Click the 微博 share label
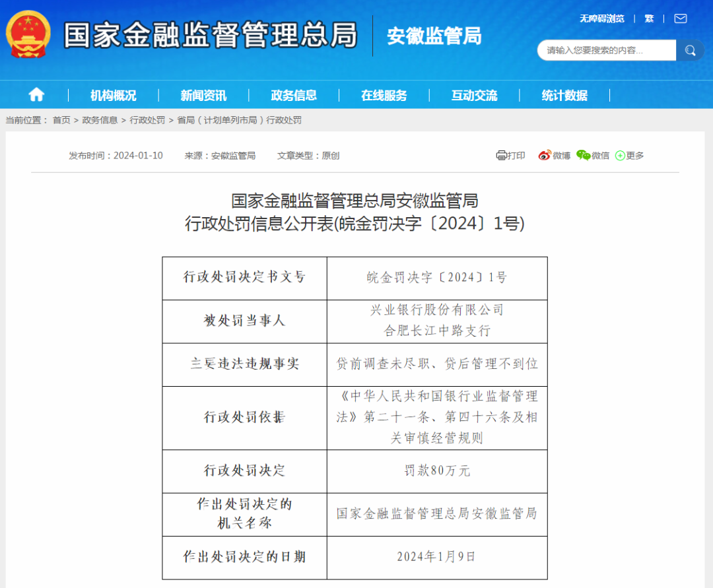This screenshot has height=588, width=713. coord(562,155)
